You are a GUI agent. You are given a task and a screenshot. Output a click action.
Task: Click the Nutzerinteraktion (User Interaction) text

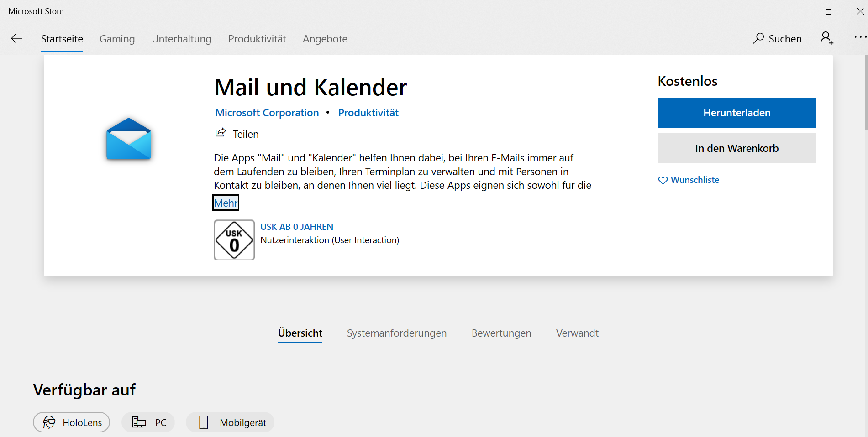pos(330,240)
